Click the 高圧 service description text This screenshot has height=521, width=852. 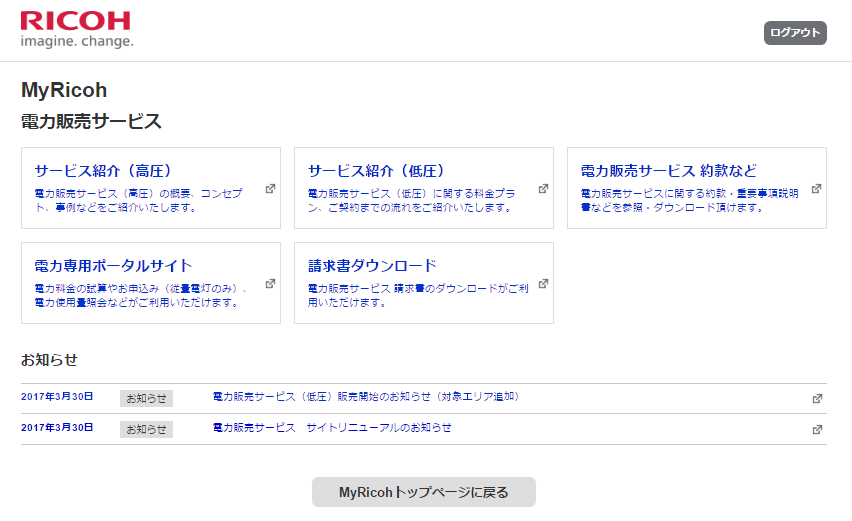pyautogui.click(x=140, y=200)
